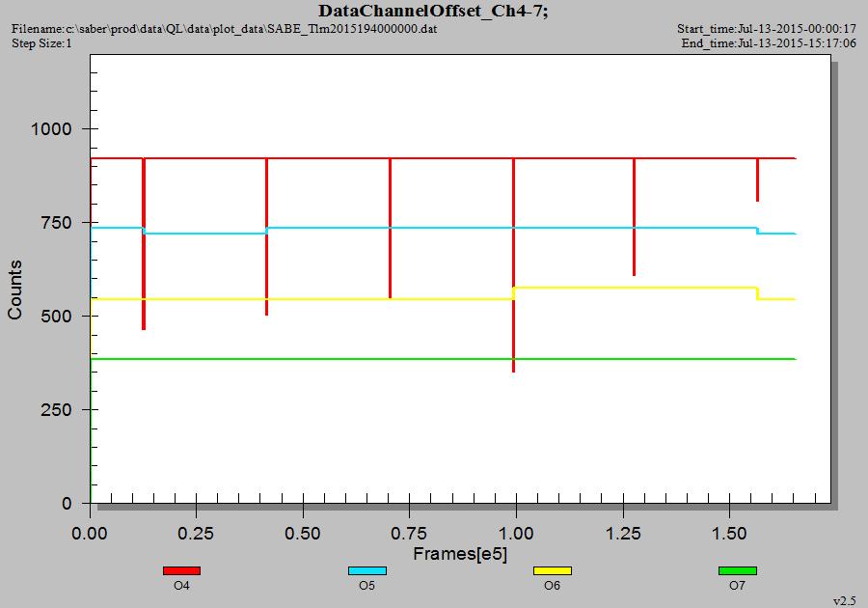Select the O7 legend label
The image size is (868, 608).
[x=738, y=586]
